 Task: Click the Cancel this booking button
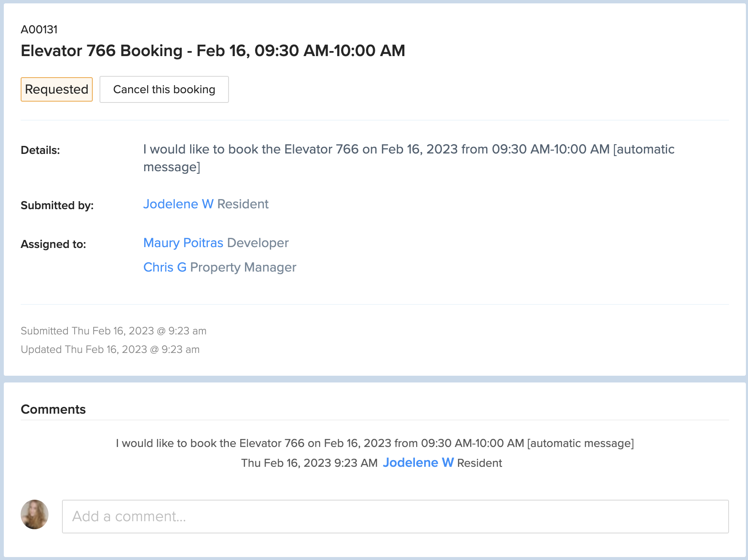coord(164,89)
